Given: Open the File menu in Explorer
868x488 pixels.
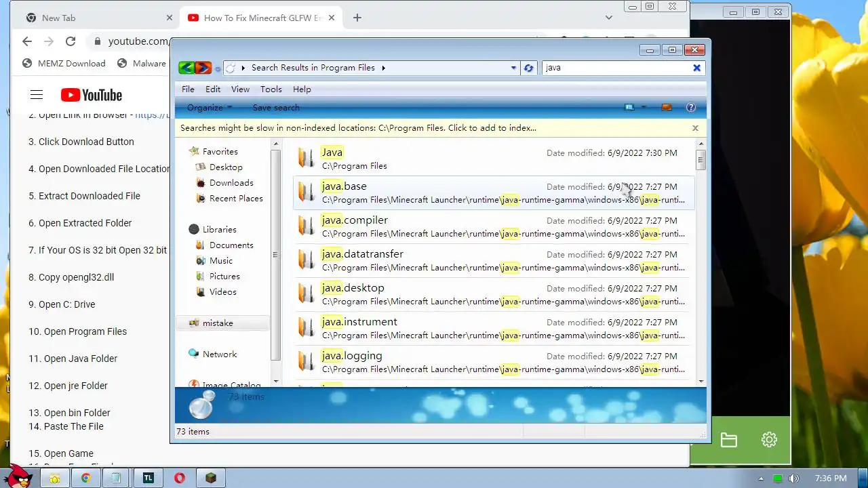Looking at the screenshot, I should pos(188,89).
